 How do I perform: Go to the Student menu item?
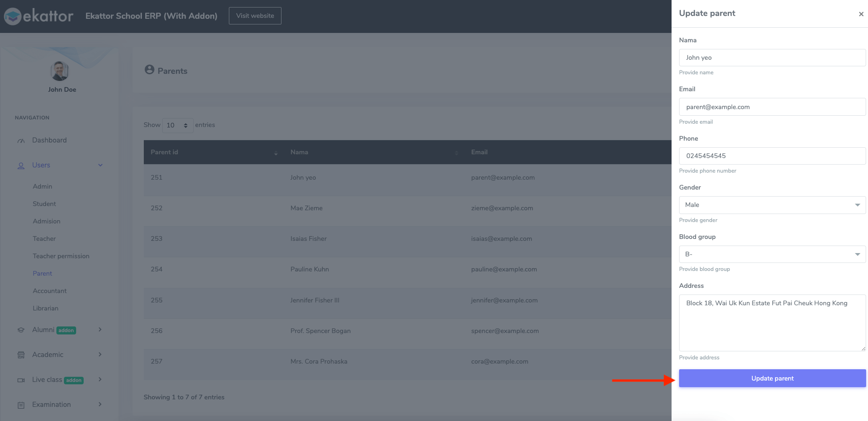click(44, 204)
